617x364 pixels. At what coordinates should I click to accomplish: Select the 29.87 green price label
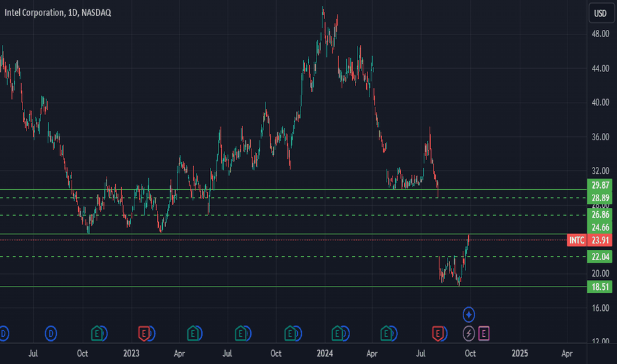tap(600, 185)
